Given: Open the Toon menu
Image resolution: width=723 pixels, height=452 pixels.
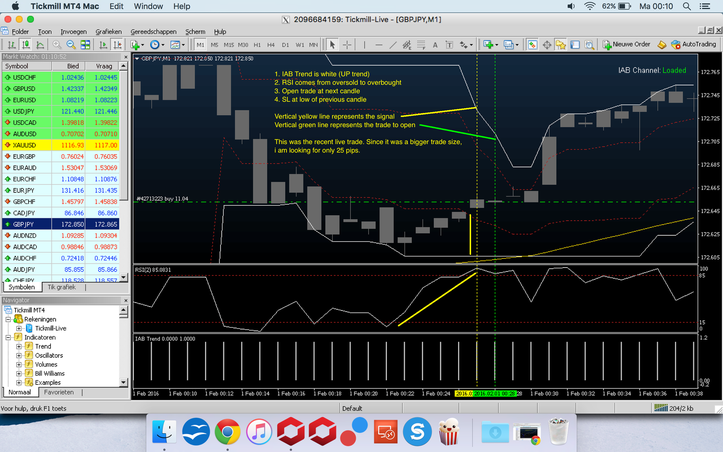Looking at the screenshot, I should pyautogui.click(x=45, y=31).
